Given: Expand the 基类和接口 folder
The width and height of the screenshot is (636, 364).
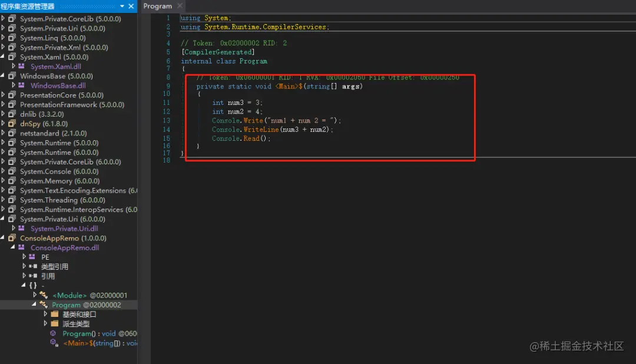Looking at the screenshot, I should pos(45,314).
